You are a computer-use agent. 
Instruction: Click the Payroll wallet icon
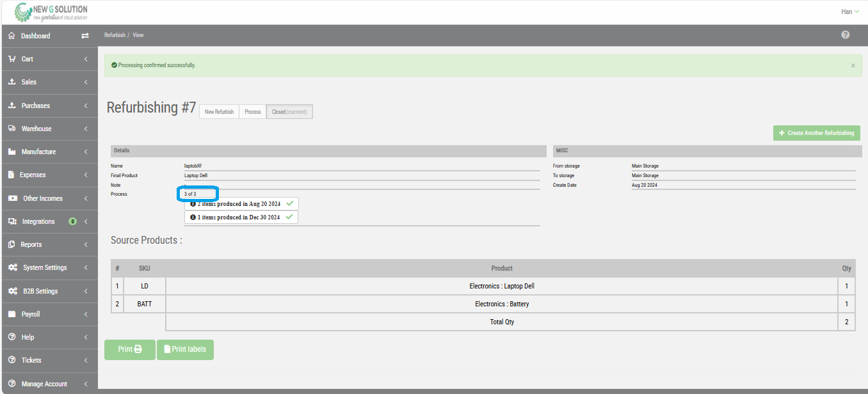pyautogui.click(x=12, y=314)
